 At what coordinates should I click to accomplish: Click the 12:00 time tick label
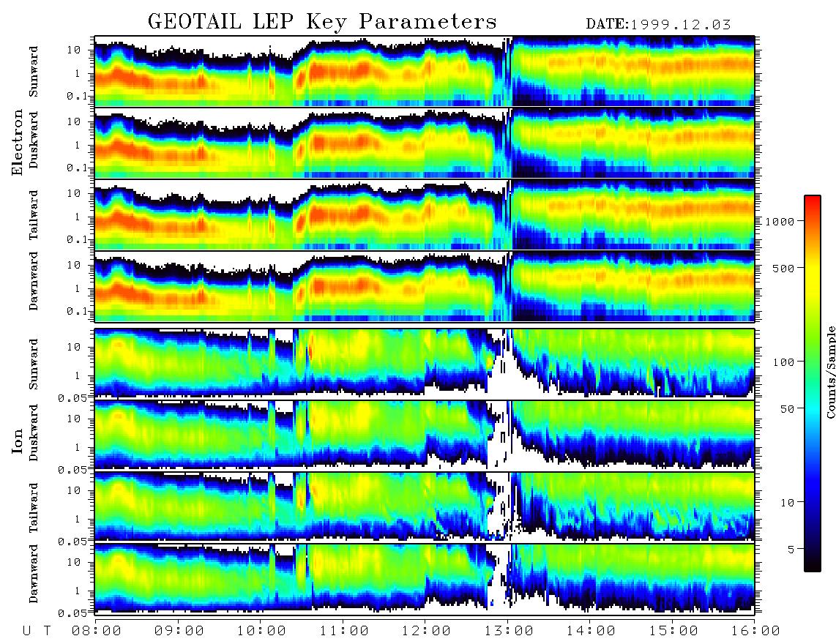pyautogui.click(x=425, y=631)
